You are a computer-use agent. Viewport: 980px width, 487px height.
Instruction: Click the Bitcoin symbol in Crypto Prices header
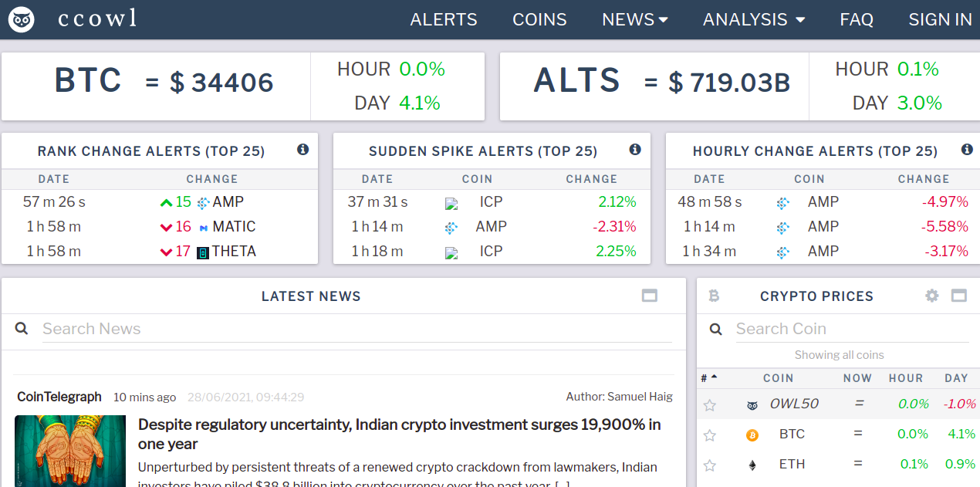coord(714,296)
